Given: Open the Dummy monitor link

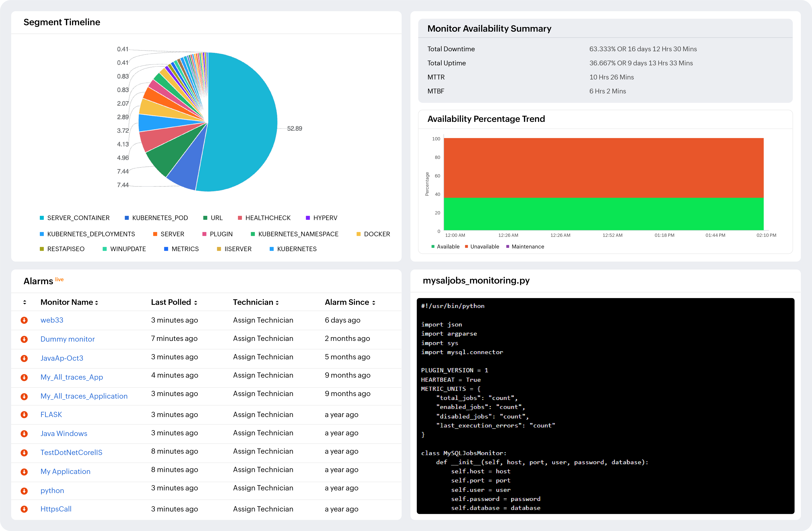Looking at the screenshot, I should (x=68, y=339).
